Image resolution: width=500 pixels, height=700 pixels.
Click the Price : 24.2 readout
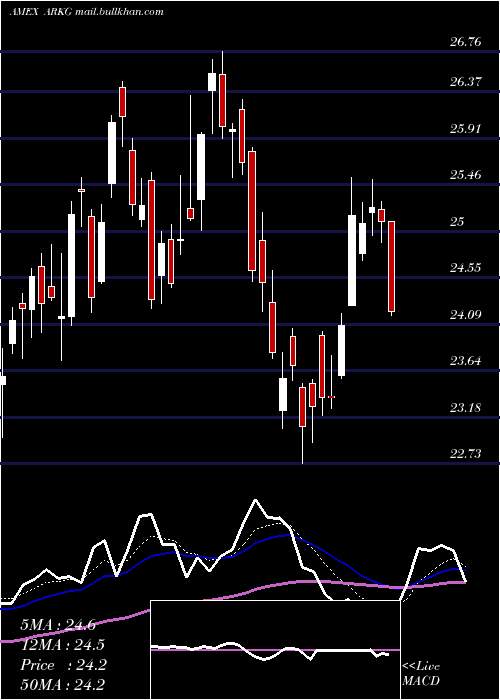pos(63,665)
